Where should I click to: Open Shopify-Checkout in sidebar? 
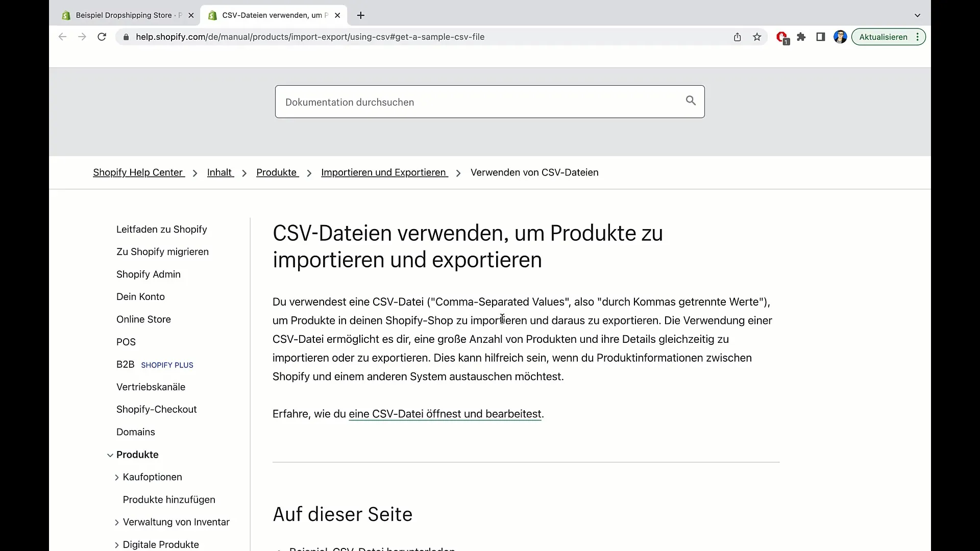tap(156, 409)
